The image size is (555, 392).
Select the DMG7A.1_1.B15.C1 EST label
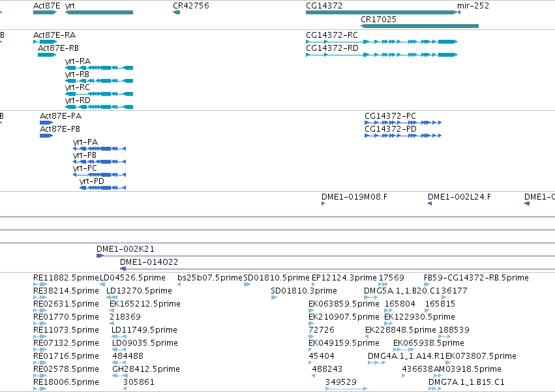tap(466, 382)
